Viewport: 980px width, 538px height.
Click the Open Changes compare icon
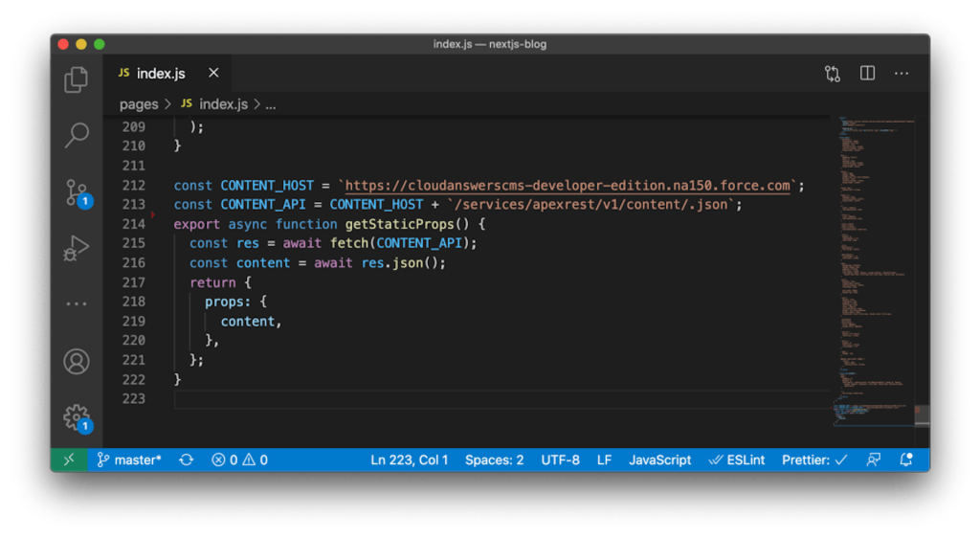[833, 74]
